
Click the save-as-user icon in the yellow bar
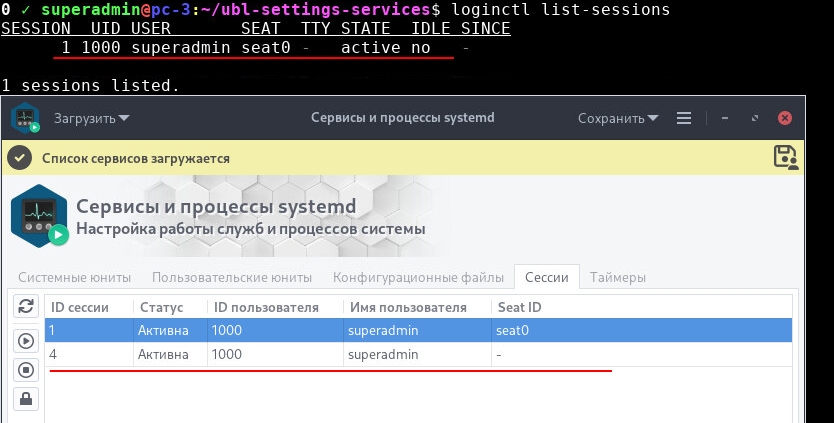coord(786,157)
